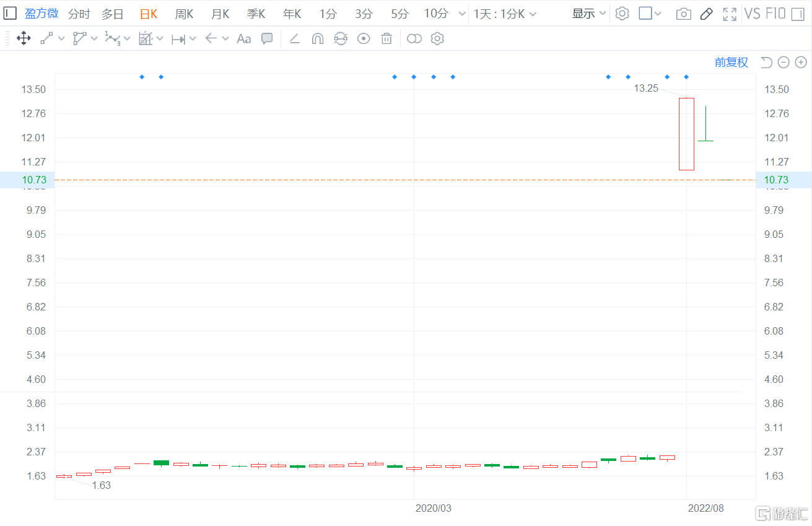Toggle drawings visibility eye icon
This screenshot has height=526, width=812.
364,39
